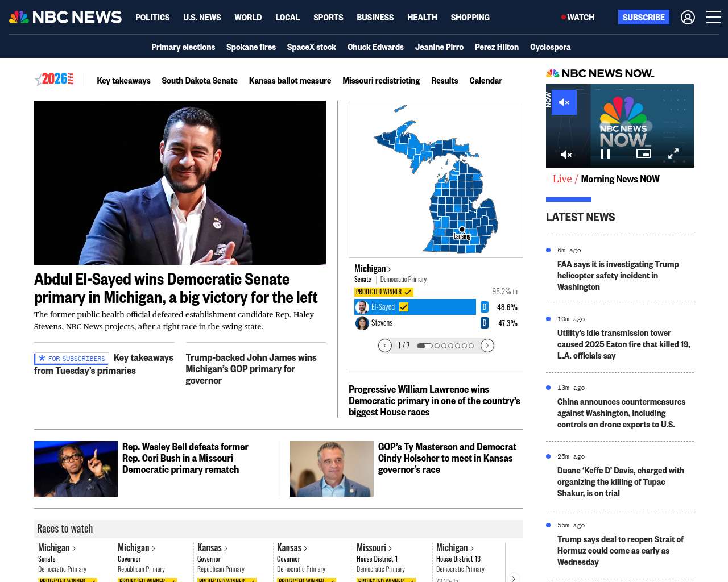Open the Michigan Senate results above the El-Sayed row
This screenshot has width=728, height=582.
click(373, 268)
